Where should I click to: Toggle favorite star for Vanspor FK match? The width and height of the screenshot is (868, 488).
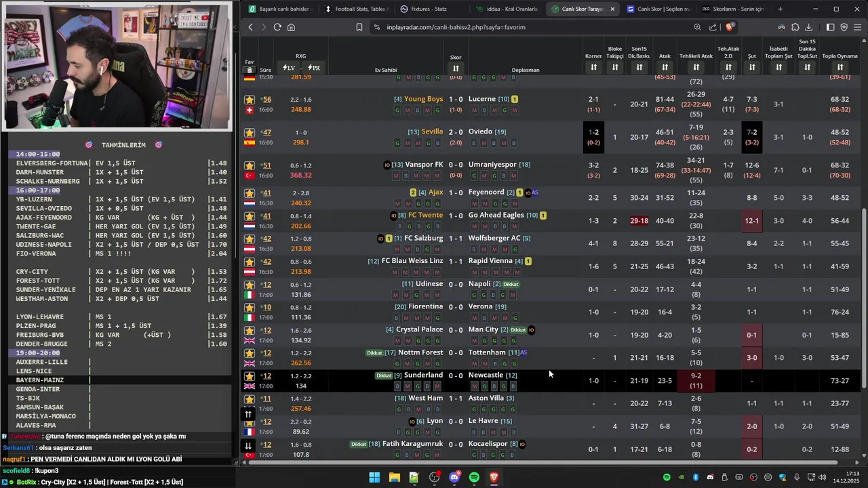(x=250, y=165)
